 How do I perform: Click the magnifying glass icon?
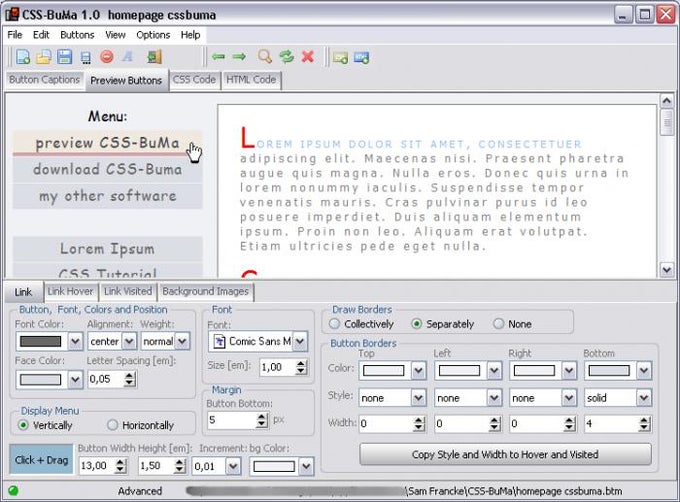pos(265,56)
